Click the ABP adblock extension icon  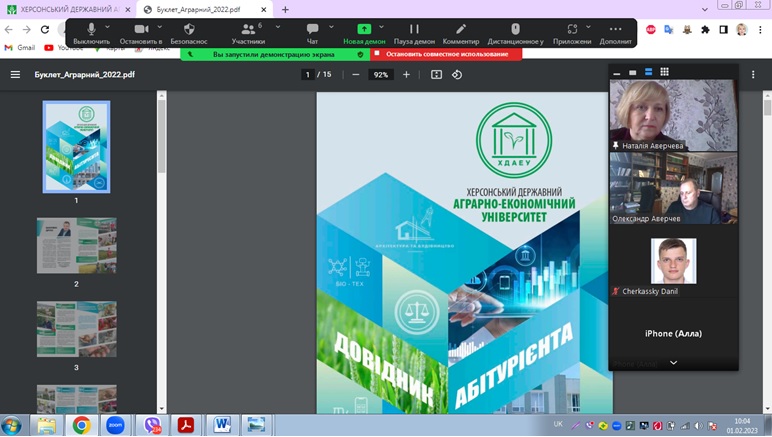pos(651,30)
